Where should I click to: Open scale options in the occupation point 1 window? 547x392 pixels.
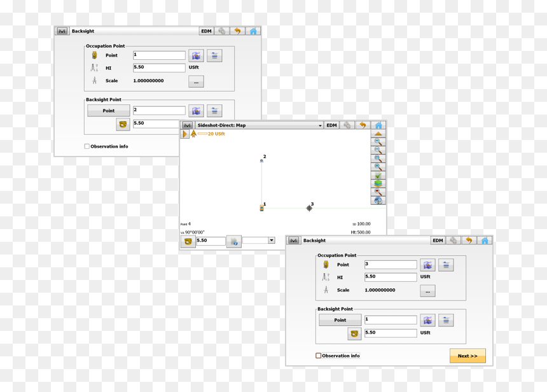coord(196,81)
